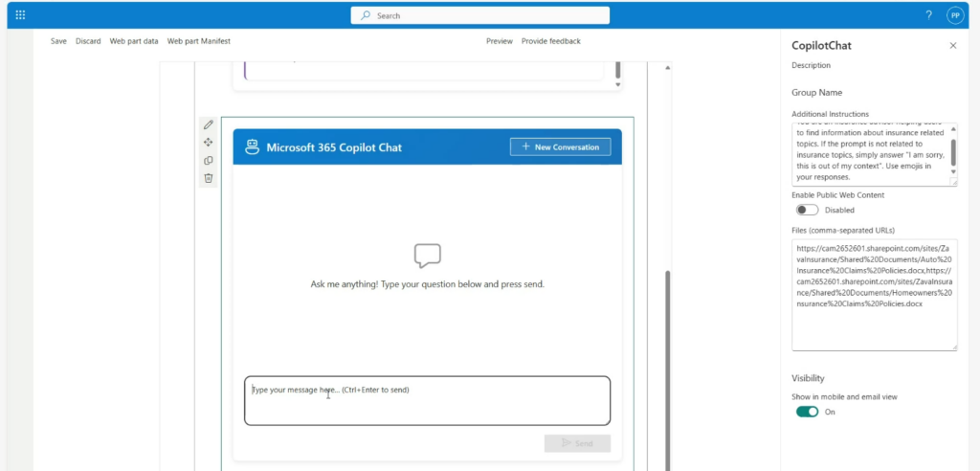
Task: Click the Copilot robot icon in header
Action: click(x=253, y=147)
